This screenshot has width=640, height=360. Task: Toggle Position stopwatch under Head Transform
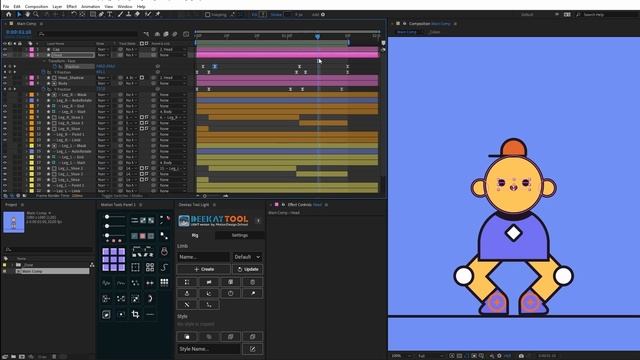[x=55, y=67]
